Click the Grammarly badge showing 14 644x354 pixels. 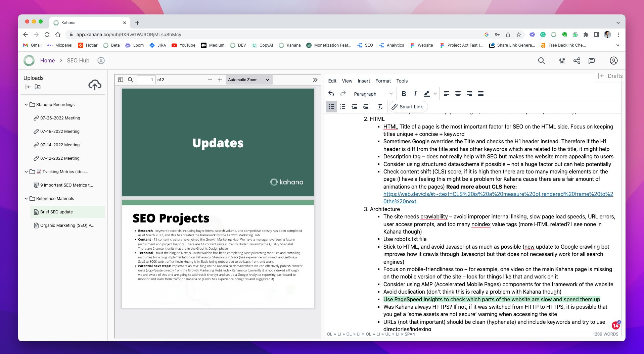coord(615,325)
